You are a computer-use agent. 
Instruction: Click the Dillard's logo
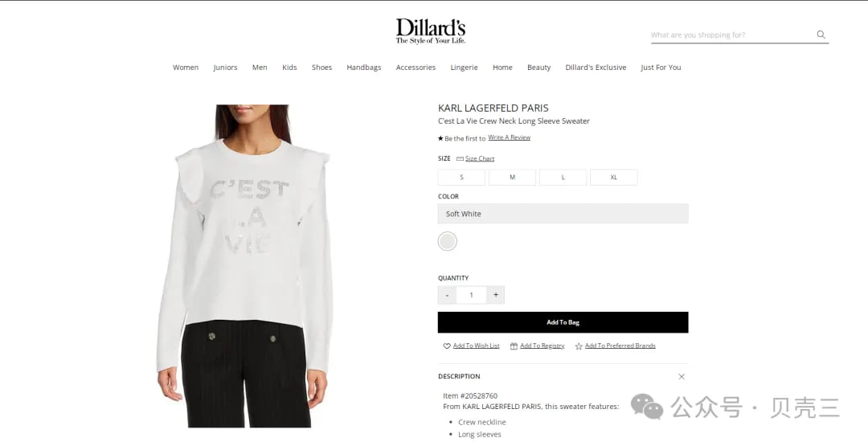click(x=431, y=31)
